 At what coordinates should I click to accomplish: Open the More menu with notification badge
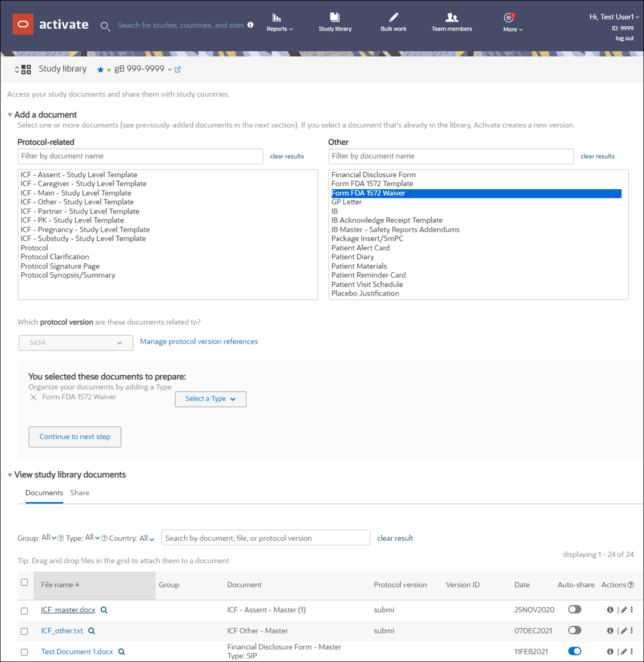[x=512, y=23]
